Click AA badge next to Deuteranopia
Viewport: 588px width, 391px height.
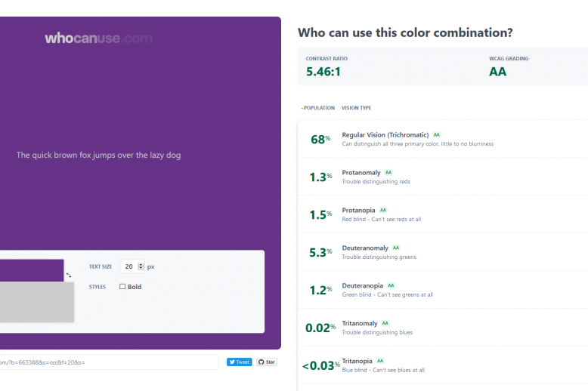(391, 286)
